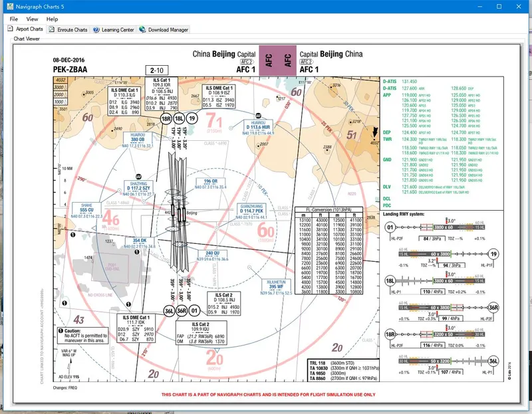Open the Download Manager tab
Viewport: 532px width, 414px height.
164,30
